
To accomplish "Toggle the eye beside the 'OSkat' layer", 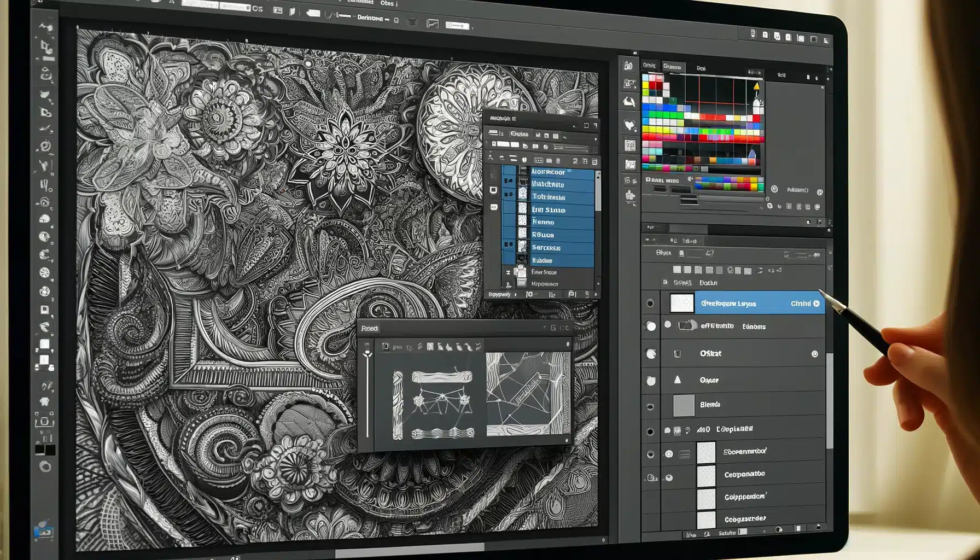I will (651, 354).
